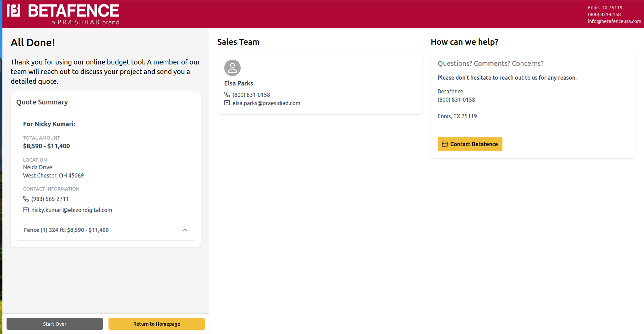Click envelope icon beside nicky.kumari email
Viewport: 644px width, 334px height.
click(26, 210)
